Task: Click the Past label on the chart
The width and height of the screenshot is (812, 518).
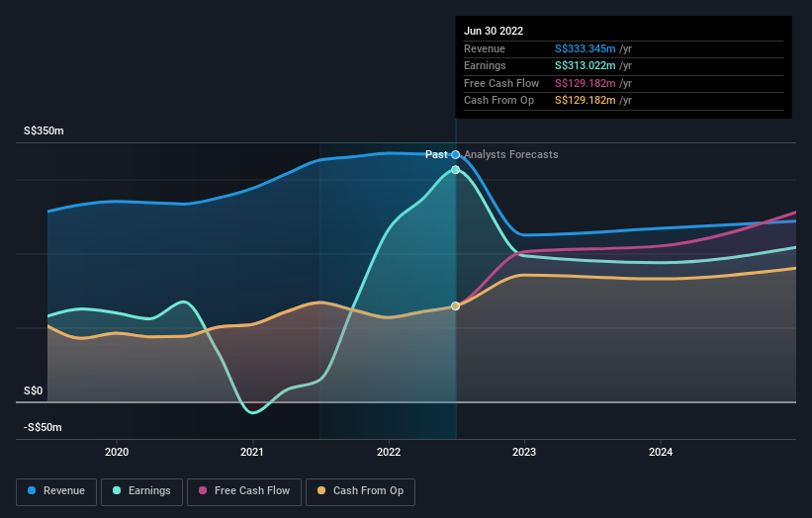Action: (436, 154)
